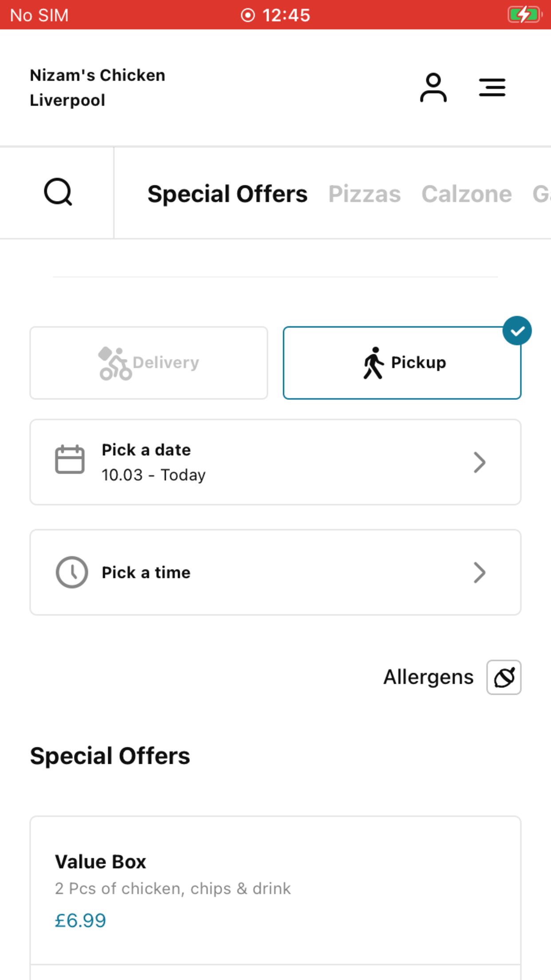Select the Special Offers tab

coord(227,194)
